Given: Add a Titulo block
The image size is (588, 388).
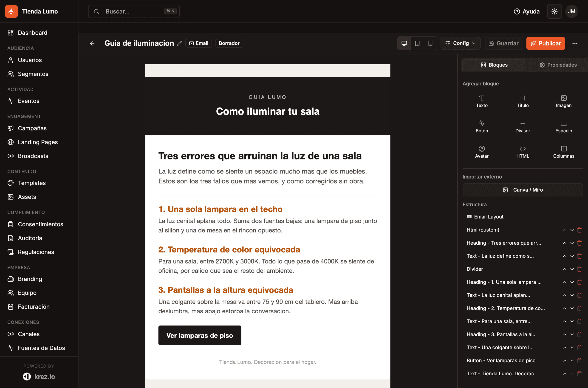Looking at the screenshot, I should click(x=523, y=101).
